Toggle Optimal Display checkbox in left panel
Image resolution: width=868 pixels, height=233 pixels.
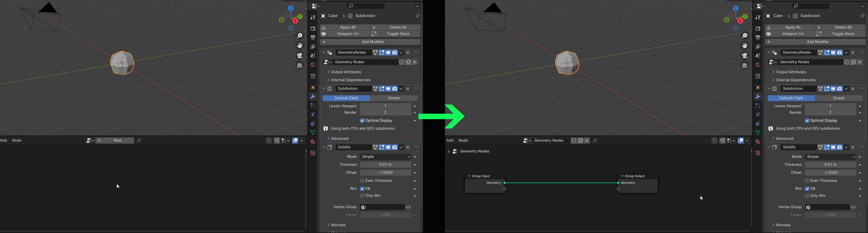point(362,121)
